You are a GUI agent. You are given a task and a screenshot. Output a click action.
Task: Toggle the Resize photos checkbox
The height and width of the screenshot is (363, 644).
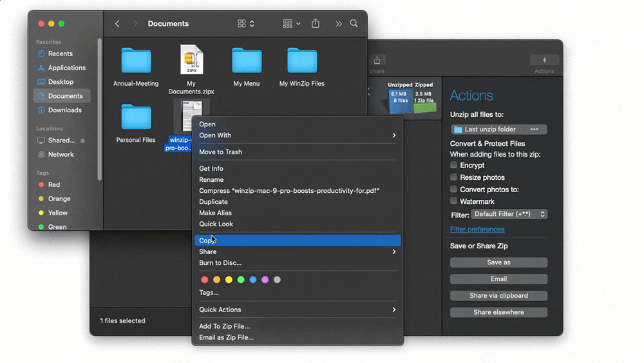(x=454, y=177)
